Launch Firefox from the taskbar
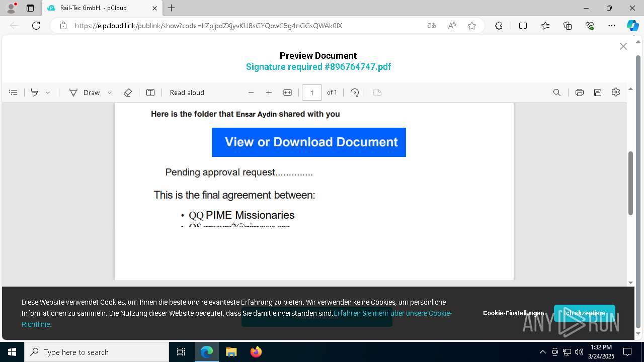 (256, 352)
